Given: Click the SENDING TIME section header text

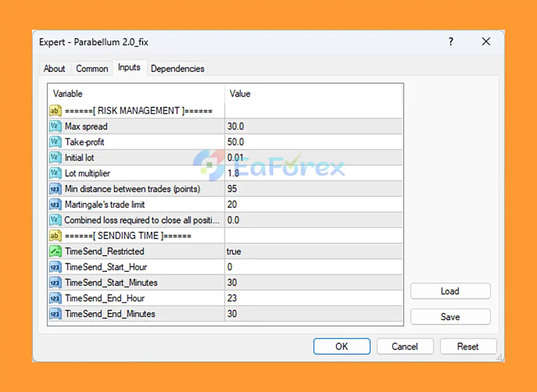Looking at the screenshot, I should [128, 236].
